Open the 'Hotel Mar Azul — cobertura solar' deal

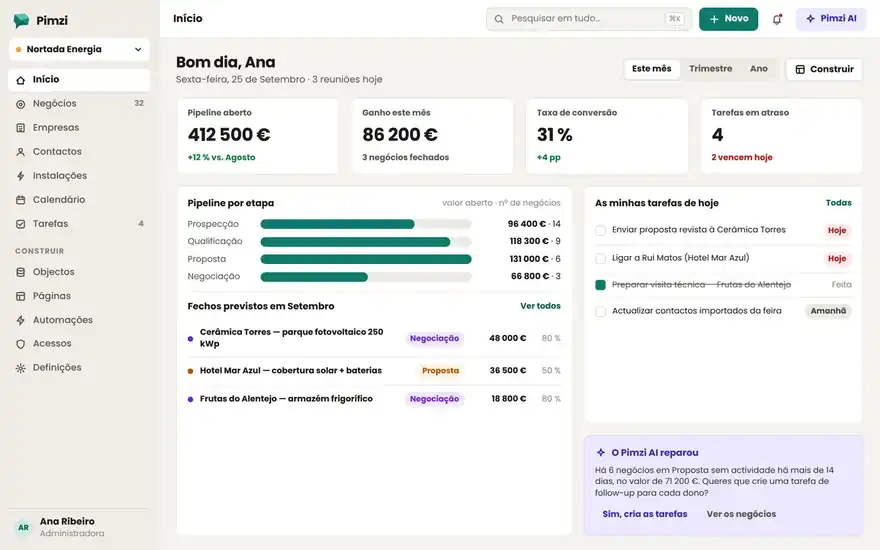(x=374, y=371)
